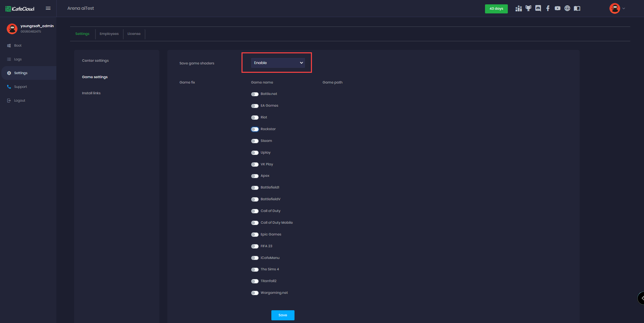Screen dimensions: 644x323
Task: Toggle Call of Duty Mobile game fix
Action: pyautogui.click(x=255, y=223)
